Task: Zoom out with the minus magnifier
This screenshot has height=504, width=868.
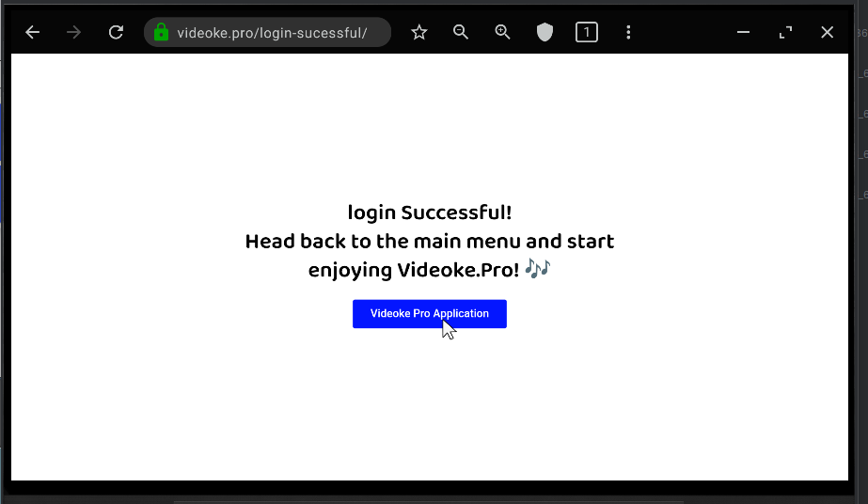Action: tap(461, 33)
